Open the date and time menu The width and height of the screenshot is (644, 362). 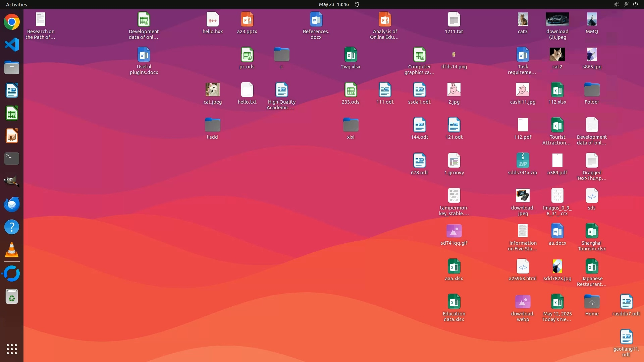pos(334,4)
